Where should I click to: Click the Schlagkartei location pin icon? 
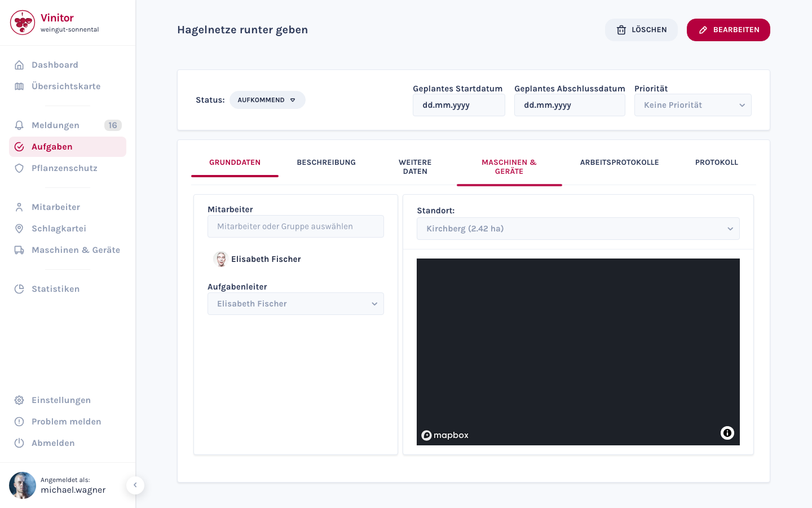[19, 229]
